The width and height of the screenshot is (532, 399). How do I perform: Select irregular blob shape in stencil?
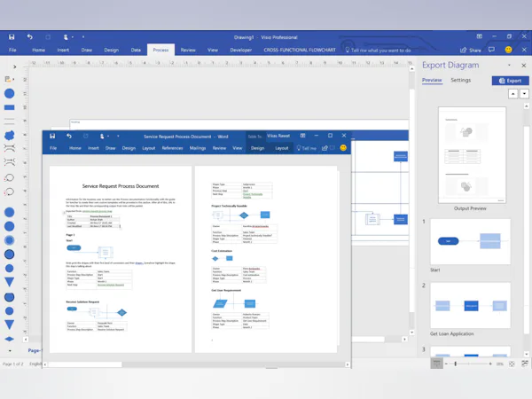point(9,135)
